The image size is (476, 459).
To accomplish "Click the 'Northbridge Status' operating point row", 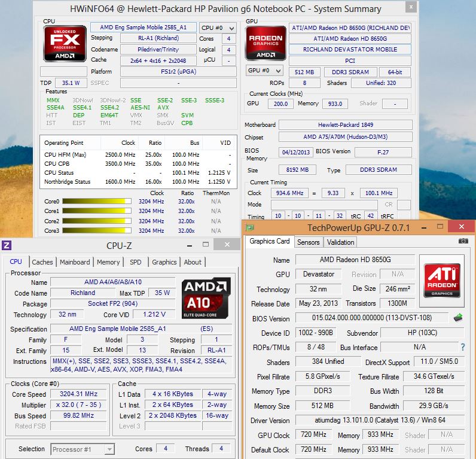I will pos(138,182).
